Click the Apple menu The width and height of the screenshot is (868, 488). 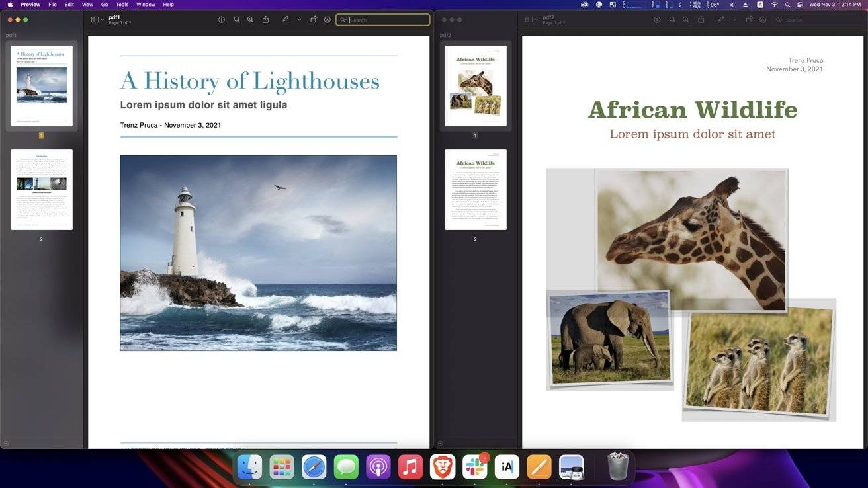pos(9,4)
